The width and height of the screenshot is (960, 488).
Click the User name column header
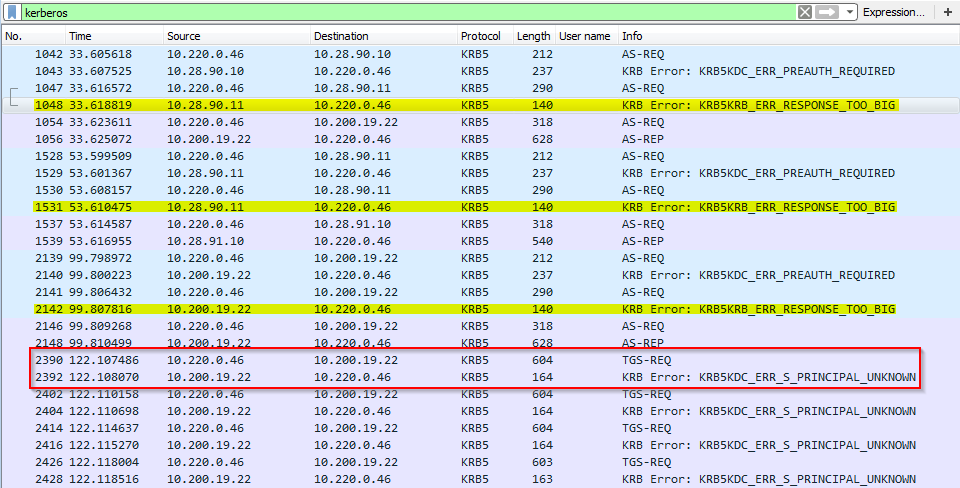(587, 36)
